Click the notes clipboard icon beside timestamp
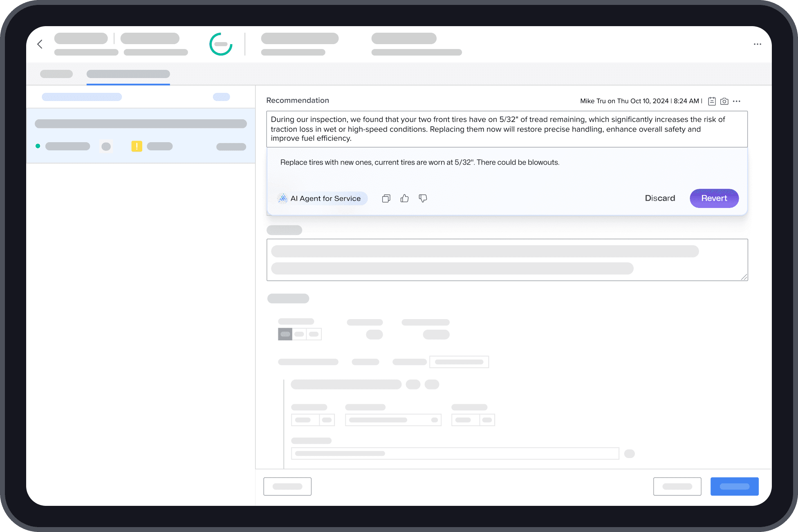Screen dimensions: 798x532 pyautogui.click(x=712, y=101)
